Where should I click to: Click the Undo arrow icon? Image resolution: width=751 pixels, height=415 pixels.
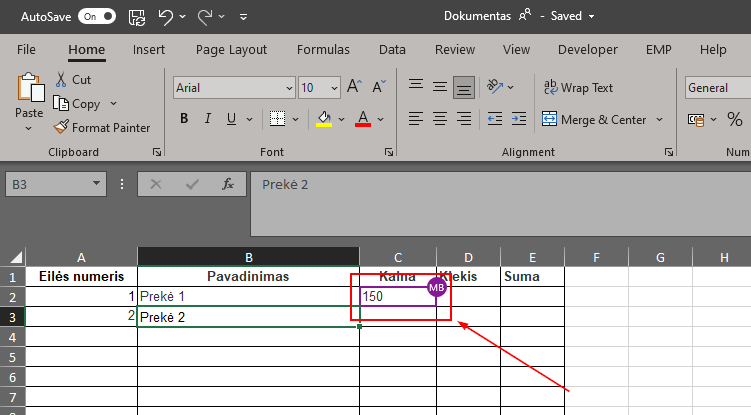165,17
